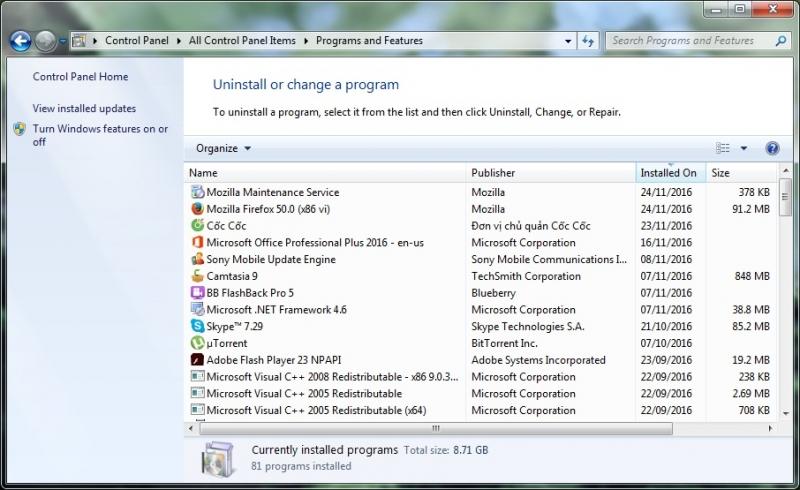Click the shield icon beside Windows features

point(19,129)
